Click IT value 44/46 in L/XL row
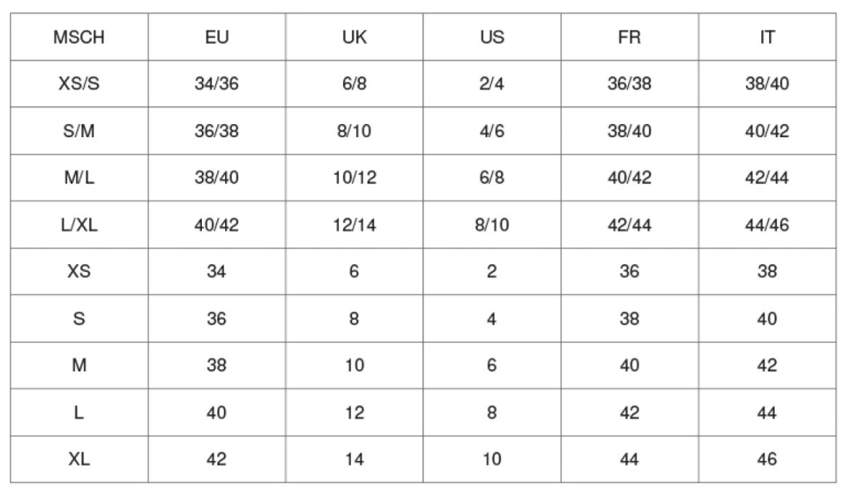This screenshot has width=860, height=504. click(x=767, y=225)
